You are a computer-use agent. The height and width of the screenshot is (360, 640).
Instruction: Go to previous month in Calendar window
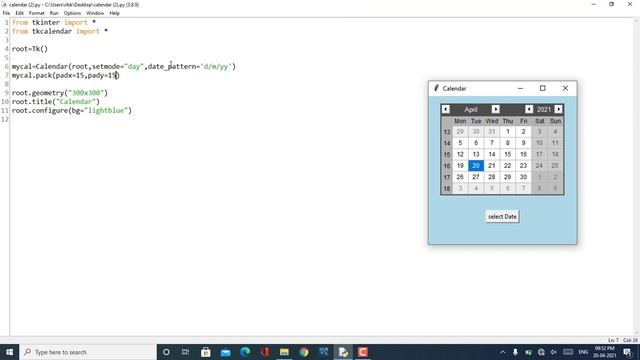[x=446, y=109]
